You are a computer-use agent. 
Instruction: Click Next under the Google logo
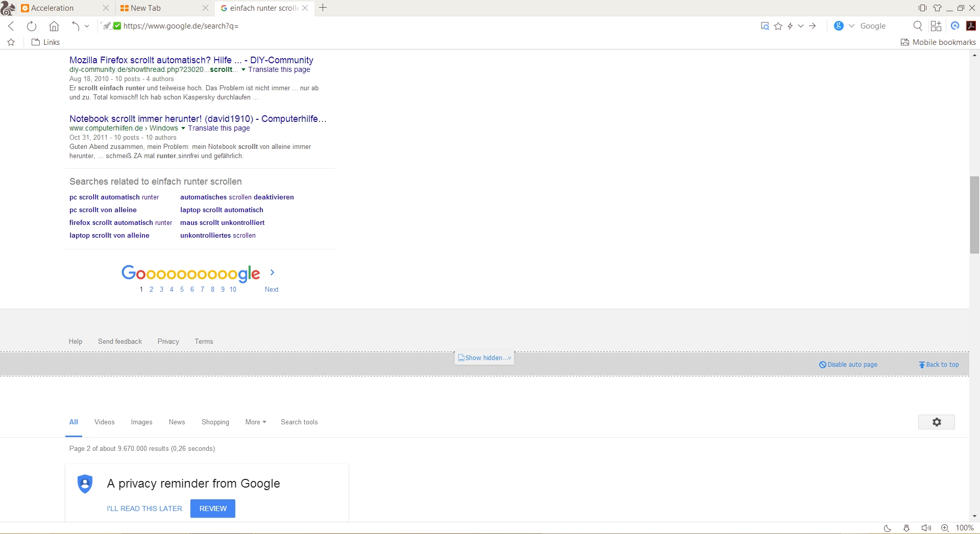[272, 289]
